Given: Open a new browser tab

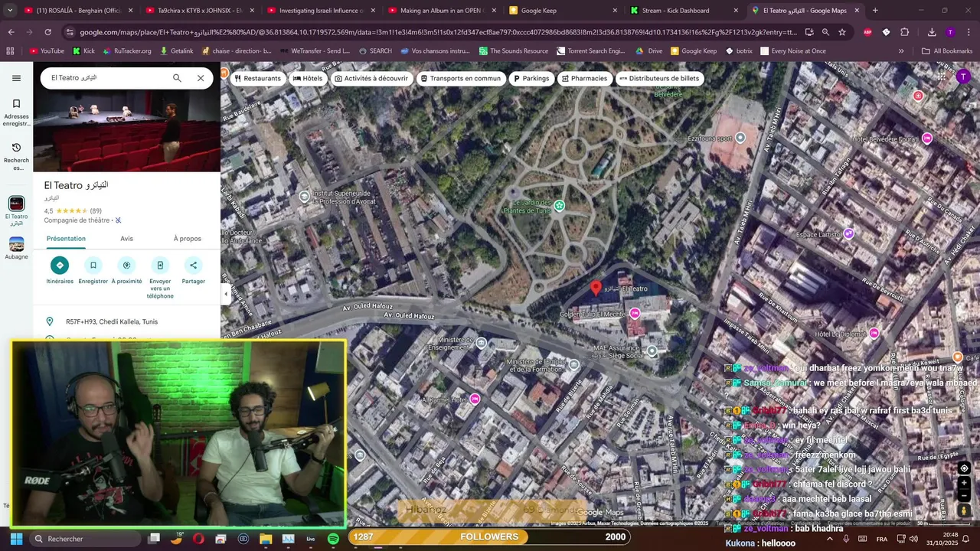Looking at the screenshot, I should click(x=875, y=11).
